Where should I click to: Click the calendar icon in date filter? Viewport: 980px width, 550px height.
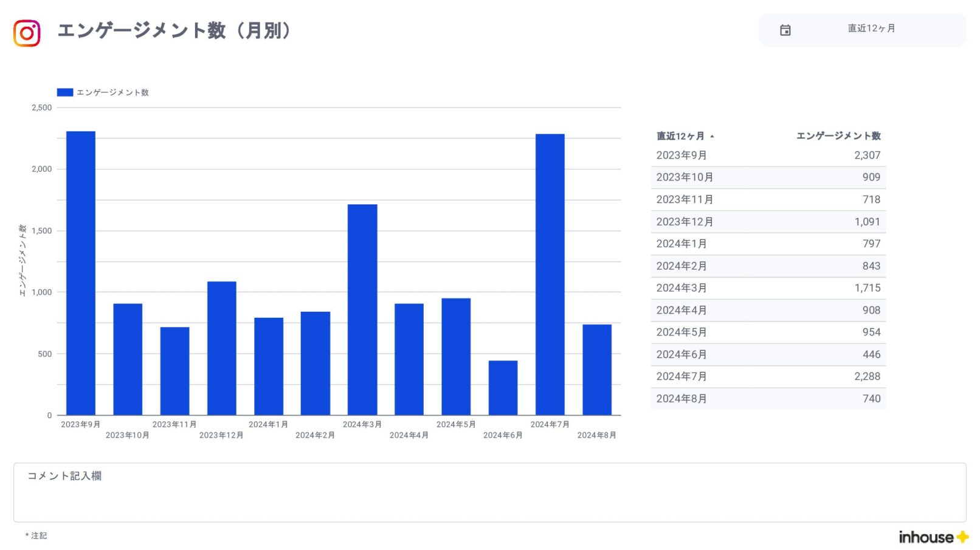pos(785,30)
